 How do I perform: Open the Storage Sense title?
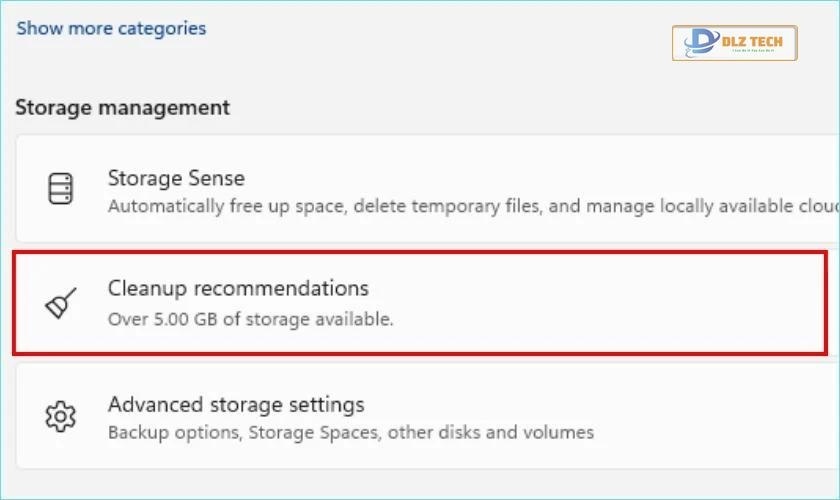(x=176, y=178)
